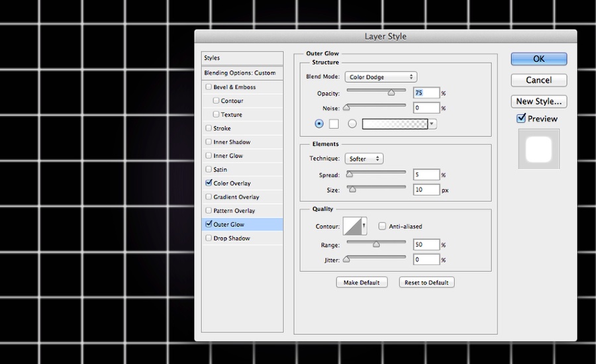Enable the Drop Shadow checkbox

point(209,238)
